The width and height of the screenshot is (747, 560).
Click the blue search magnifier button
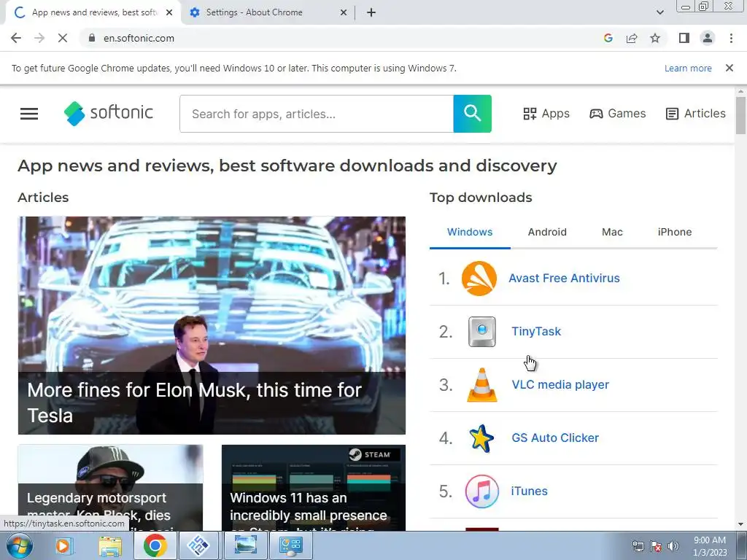tap(473, 114)
